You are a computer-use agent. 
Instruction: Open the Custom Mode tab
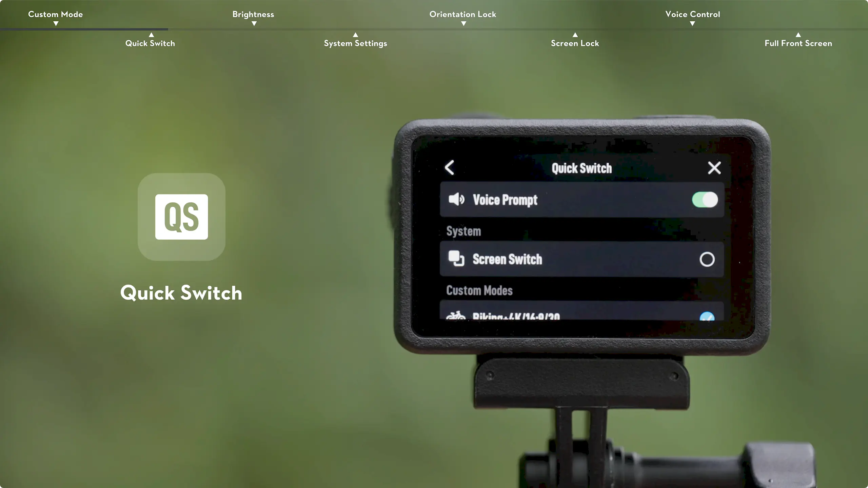(x=56, y=13)
